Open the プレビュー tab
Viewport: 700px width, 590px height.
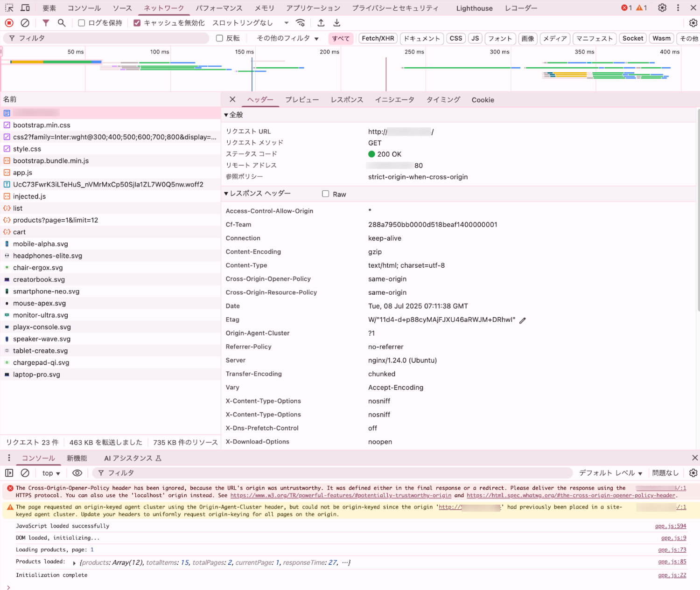(x=302, y=100)
